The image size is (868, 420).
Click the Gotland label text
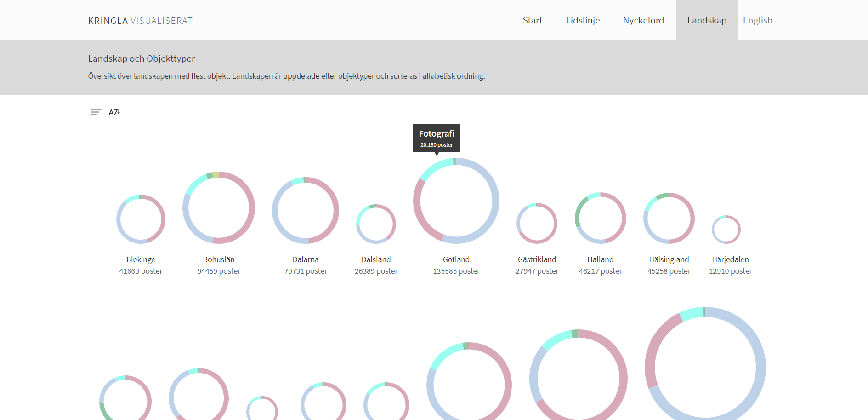pos(456,259)
